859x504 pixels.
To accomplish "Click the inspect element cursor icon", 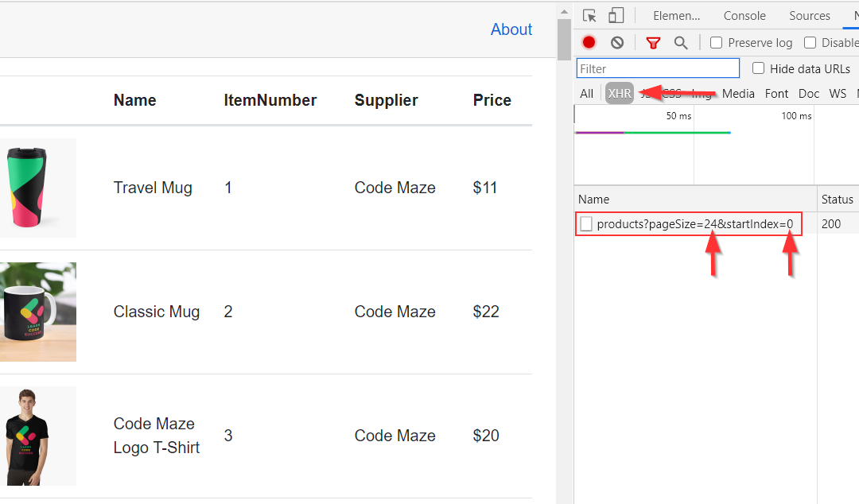I will (589, 16).
